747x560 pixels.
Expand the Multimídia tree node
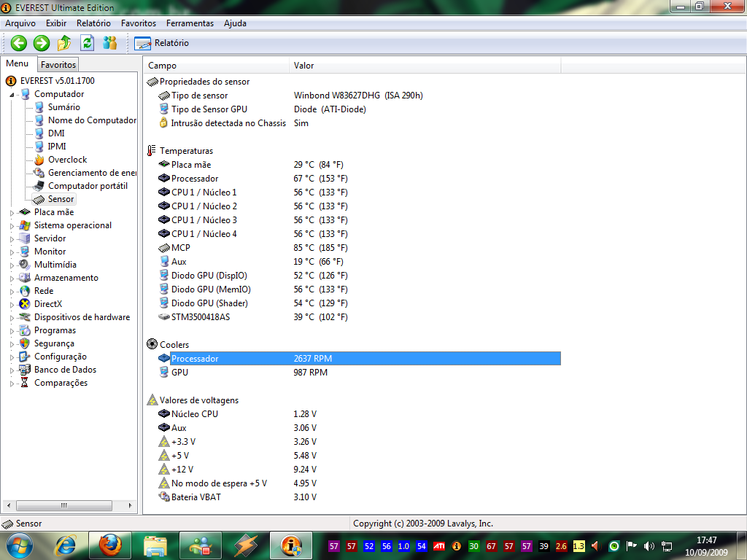pyautogui.click(x=12, y=265)
